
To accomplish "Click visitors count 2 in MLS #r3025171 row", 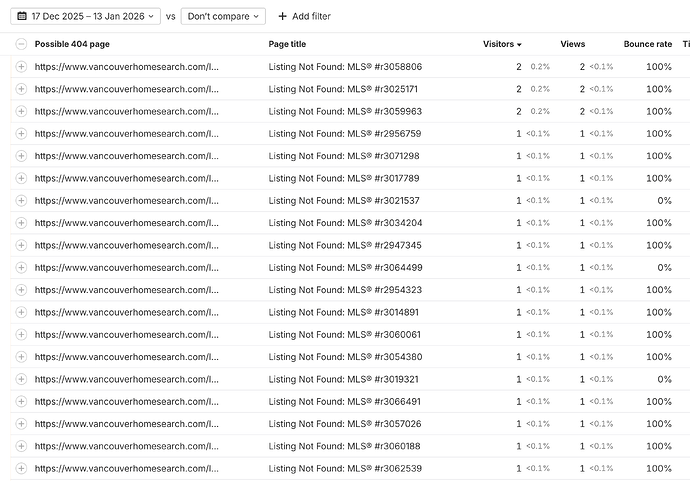I will click(x=519, y=89).
